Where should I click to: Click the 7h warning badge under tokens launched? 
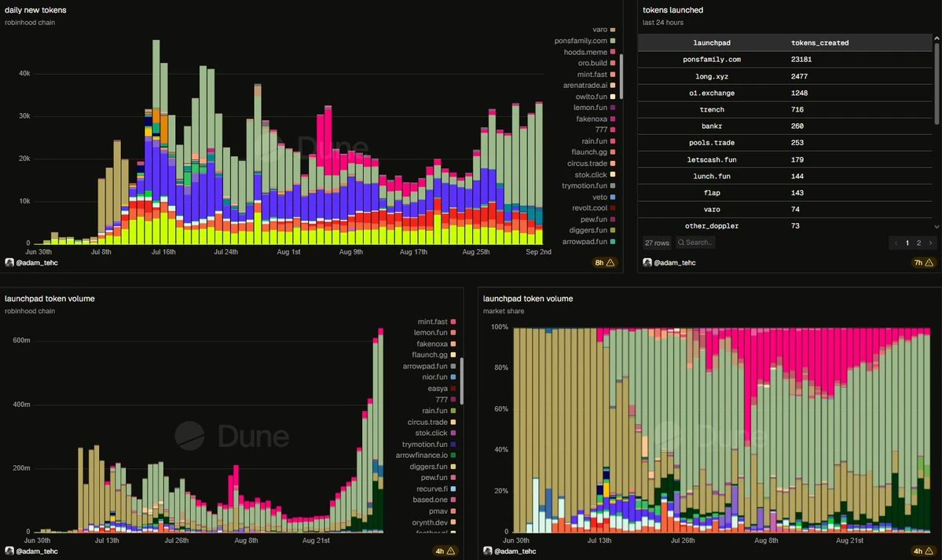point(923,262)
